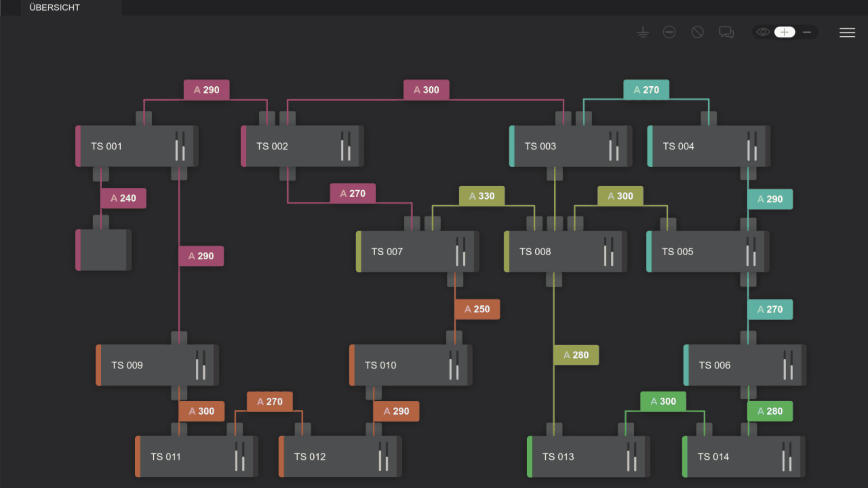Click the level bars on TS 014

click(787, 456)
